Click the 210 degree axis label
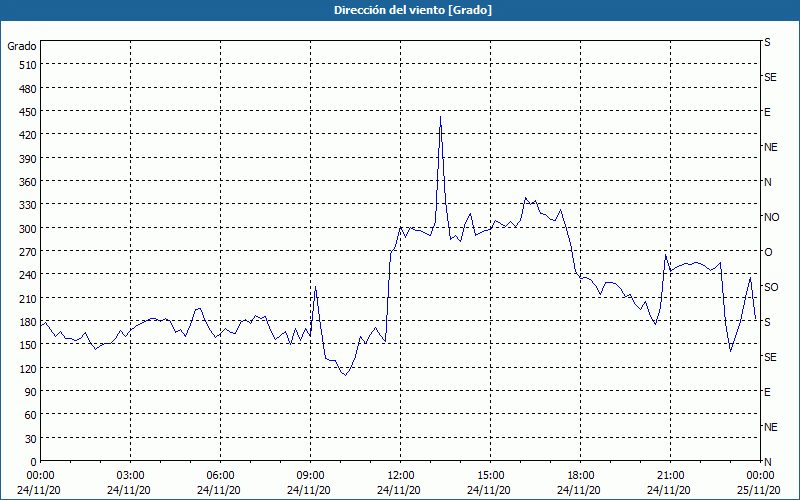Image resolution: width=800 pixels, height=500 pixels. (28, 298)
